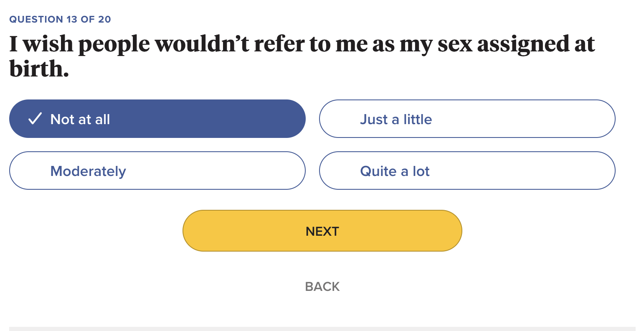Viewport: 644px width, 331px height.
Task: Click the checkmark icon on the selected answer
Action: click(x=35, y=119)
